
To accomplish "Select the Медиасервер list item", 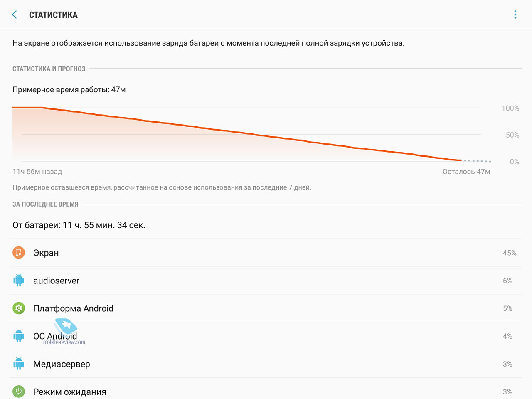I will (x=266, y=364).
